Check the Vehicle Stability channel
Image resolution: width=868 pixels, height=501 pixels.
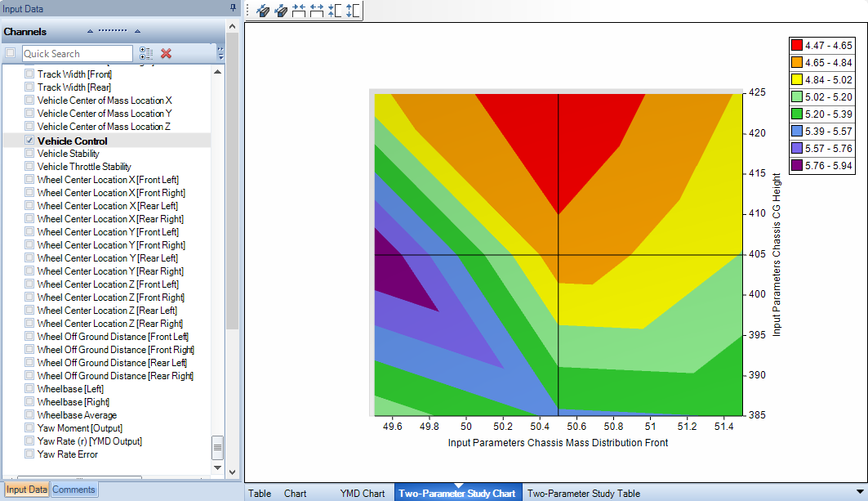29,153
